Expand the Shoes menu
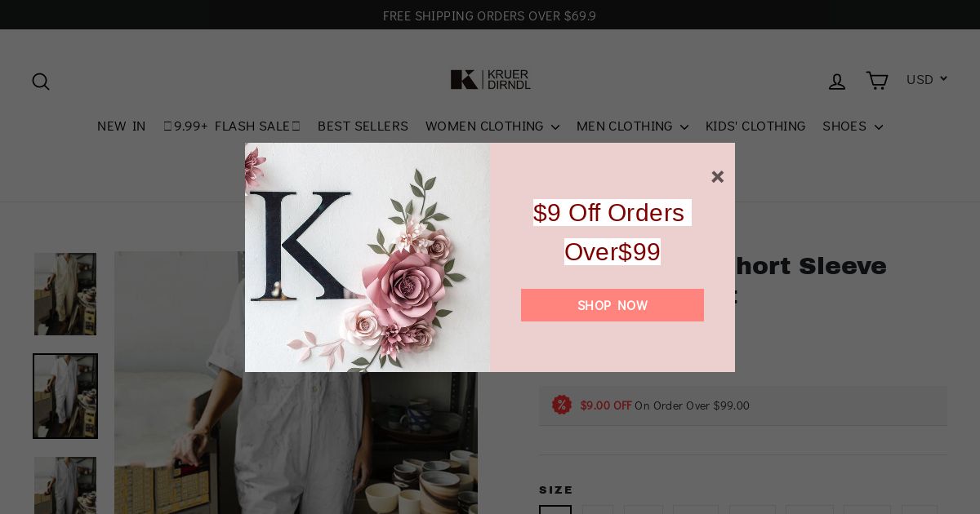 [853, 126]
